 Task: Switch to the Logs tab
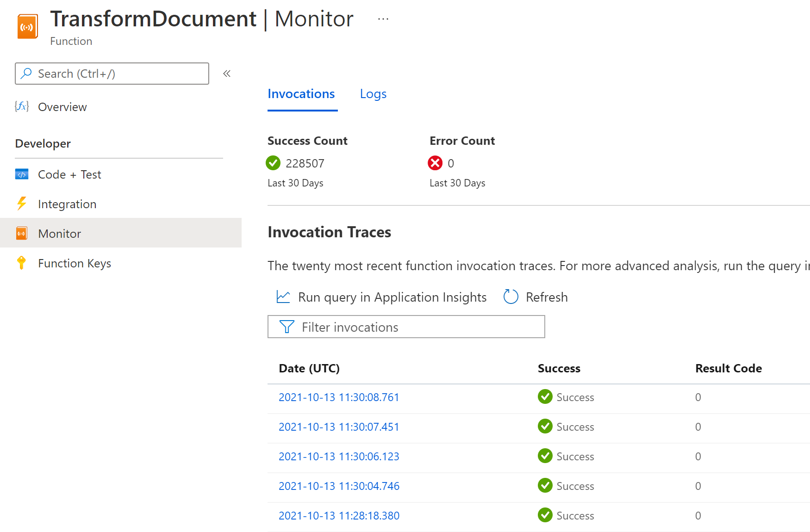click(x=373, y=93)
